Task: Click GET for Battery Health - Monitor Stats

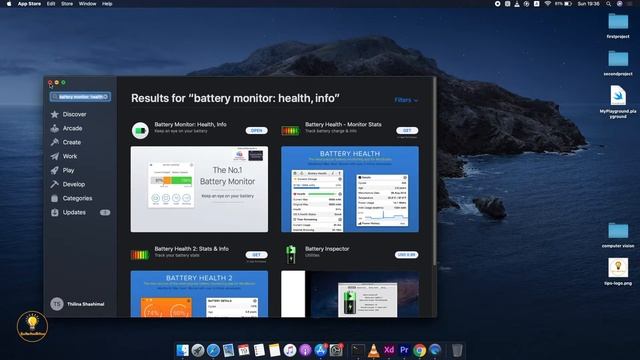Action: click(x=407, y=131)
